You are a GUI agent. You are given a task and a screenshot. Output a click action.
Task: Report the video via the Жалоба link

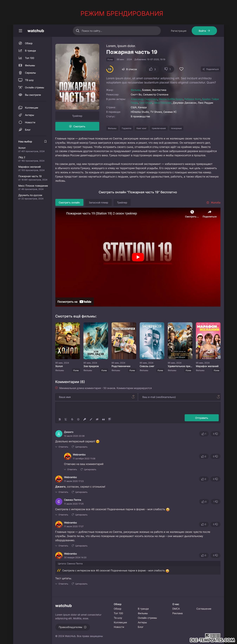(x=213, y=203)
